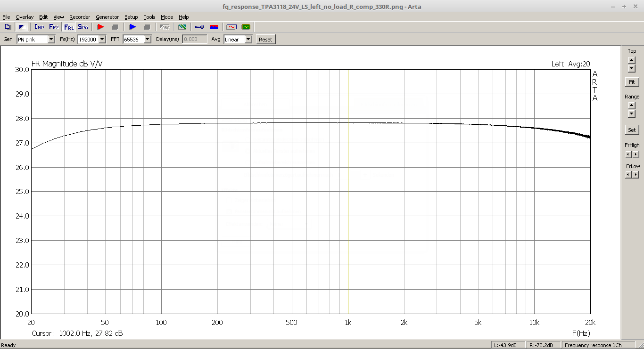The height and width of the screenshot is (349, 644).
Task: Open the red waveform signal icon
Action: (231, 27)
